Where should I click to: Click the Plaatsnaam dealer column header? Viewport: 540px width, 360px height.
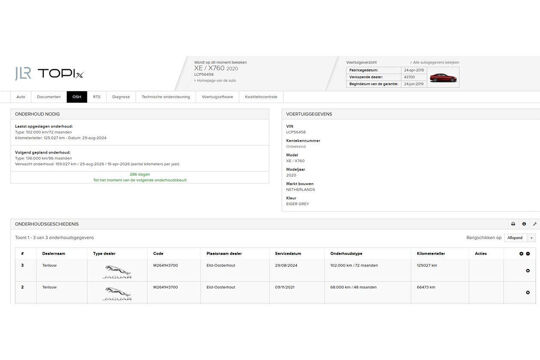coord(224,254)
